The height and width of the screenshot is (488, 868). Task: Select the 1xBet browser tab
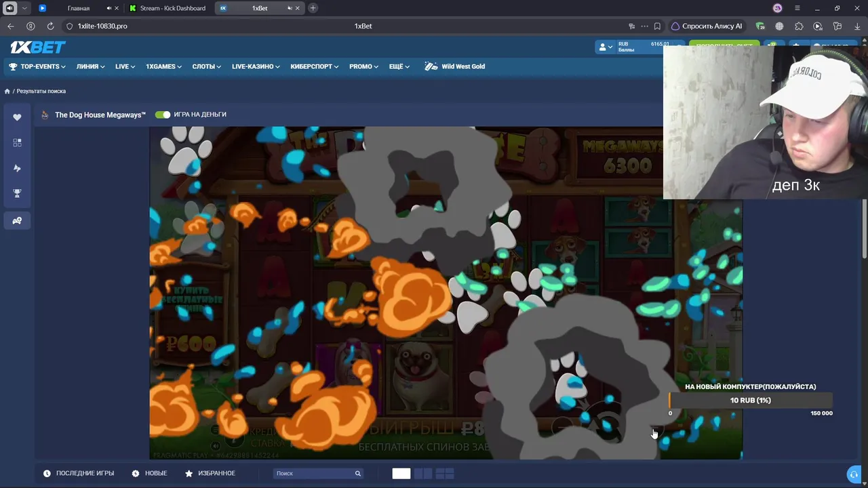point(260,8)
